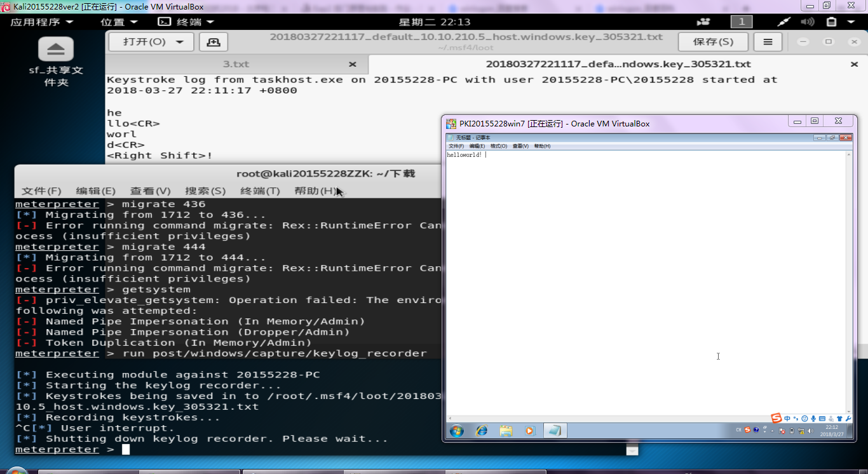Open the 终端(T) menu in the terminal
This screenshot has height=474, width=868.
pos(260,191)
